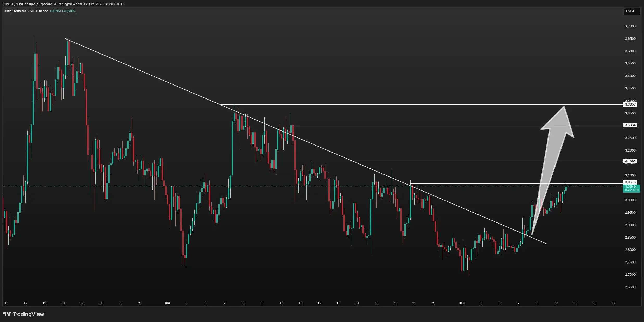Click the Авг month marker on time axis
The image size is (644, 322).
(168, 303)
